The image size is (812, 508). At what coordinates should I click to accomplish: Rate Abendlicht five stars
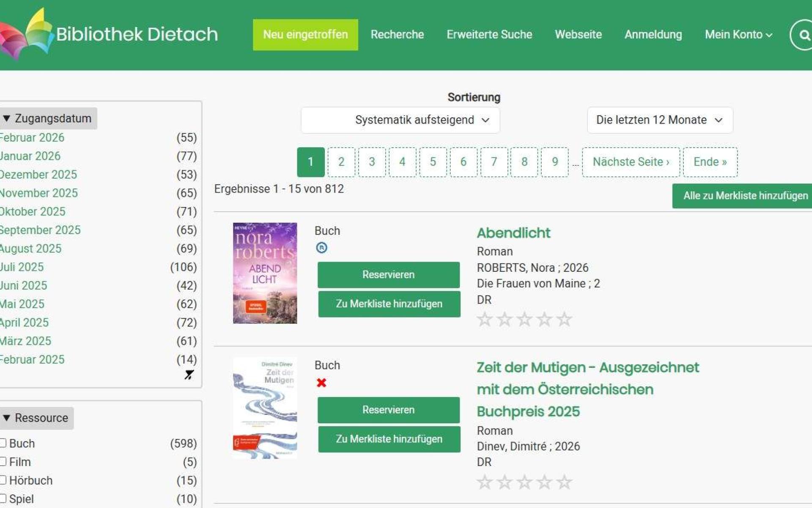(564, 320)
